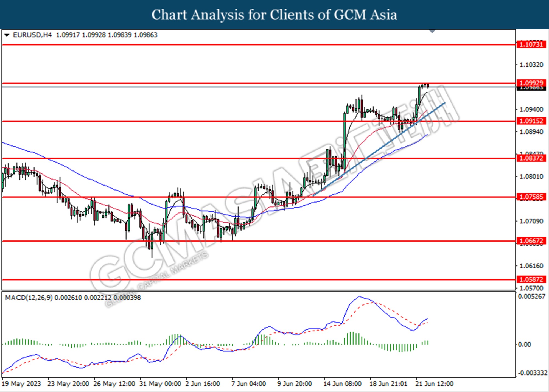Viewport: 549px width, 392px height.
Task: Click the current price 1.09863 axis marker
Action: pos(531,88)
